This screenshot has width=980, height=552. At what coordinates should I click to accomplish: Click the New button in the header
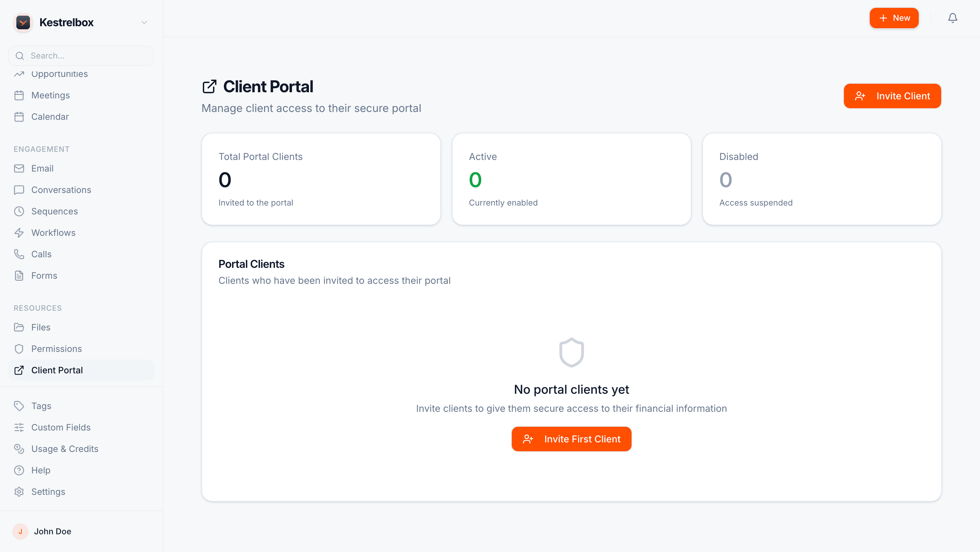(x=894, y=18)
